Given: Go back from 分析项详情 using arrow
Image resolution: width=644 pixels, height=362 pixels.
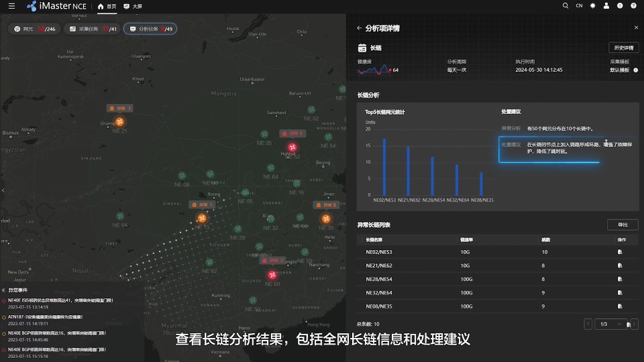Looking at the screenshot, I should pyautogui.click(x=359, y=28).
